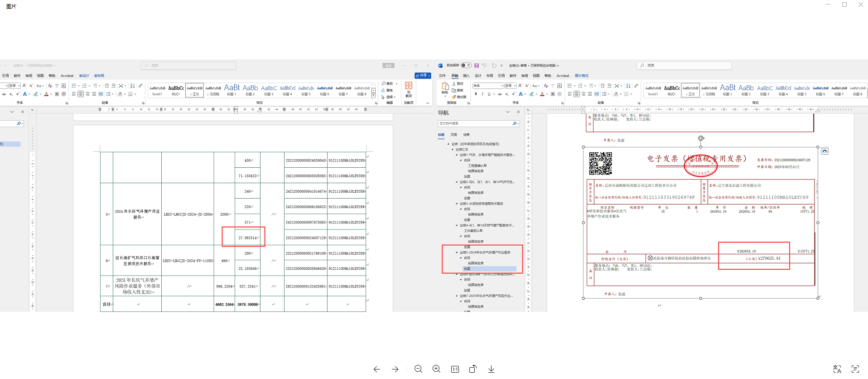The width and height of the screenshot is (868, 379).
Task: Go to the next picture arrow
Action: pyautogui.click(x=395, y=369)
